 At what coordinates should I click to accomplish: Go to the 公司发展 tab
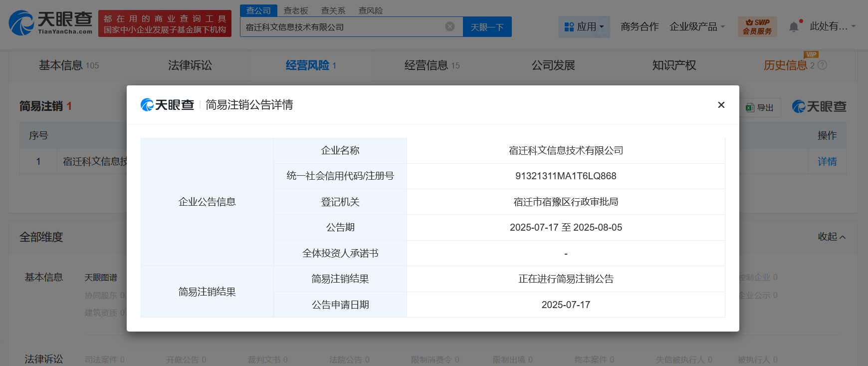[553, 65]
